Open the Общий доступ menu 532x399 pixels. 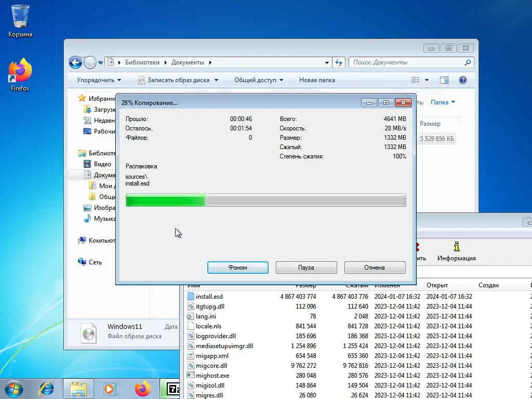pos(259,80)
